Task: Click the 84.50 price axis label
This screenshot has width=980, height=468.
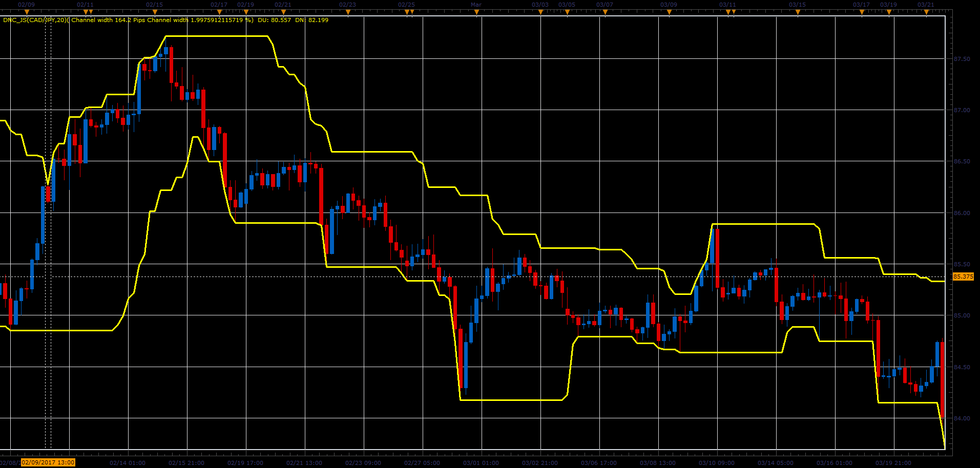Action: 962,367
